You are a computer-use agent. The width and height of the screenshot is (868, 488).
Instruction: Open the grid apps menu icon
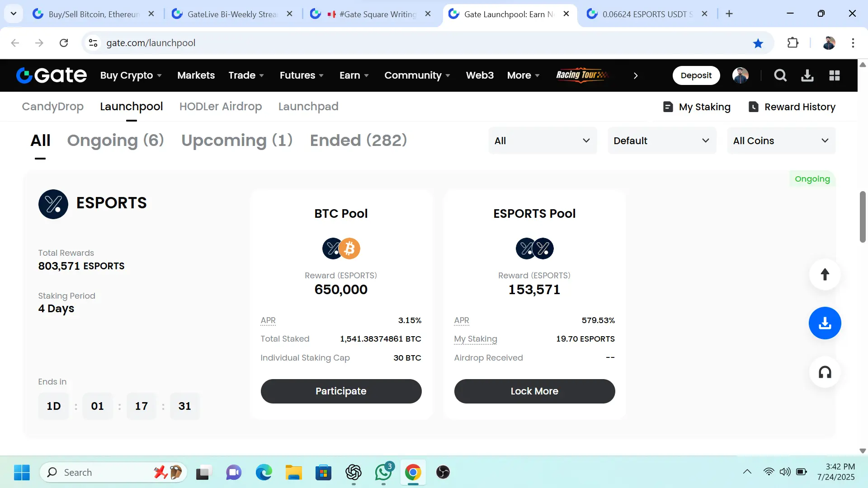pyautogui.click(x=835, y=75)
